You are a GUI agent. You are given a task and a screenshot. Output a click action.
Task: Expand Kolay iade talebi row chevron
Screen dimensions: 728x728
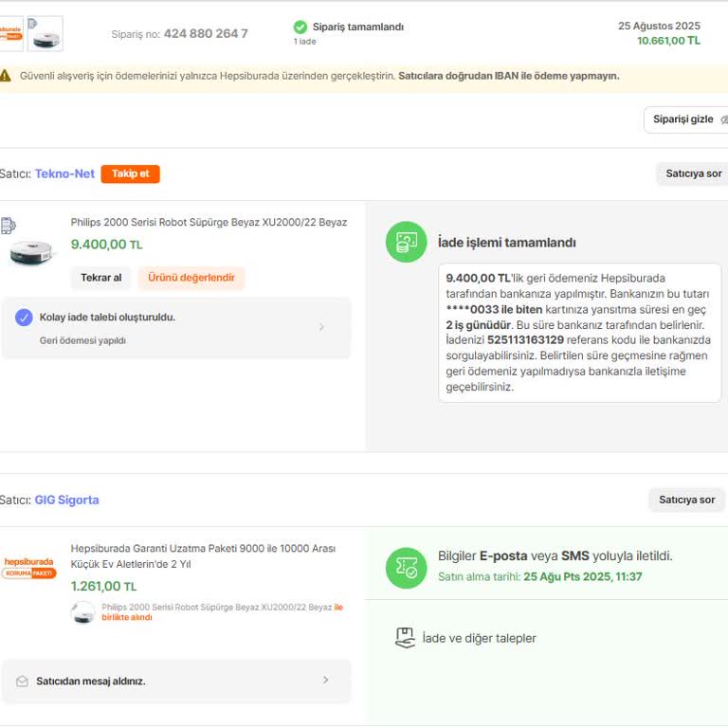pyautogui.click(x=321, y=327)
